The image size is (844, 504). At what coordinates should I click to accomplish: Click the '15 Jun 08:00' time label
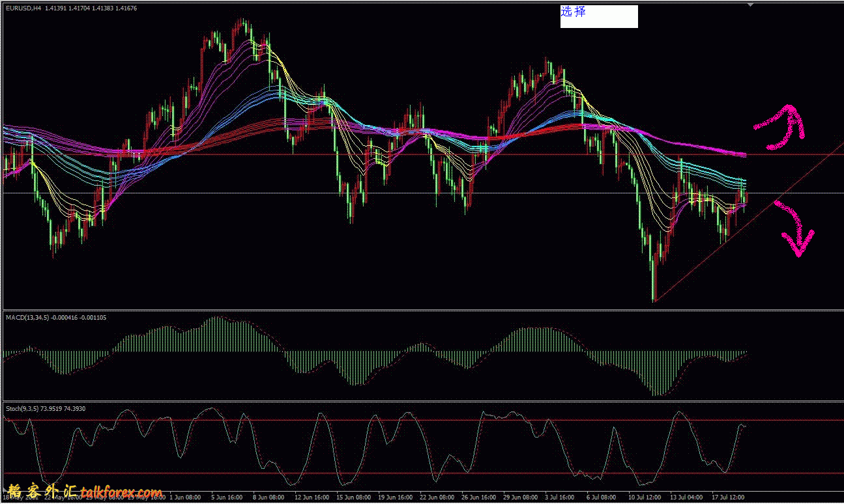(354, 497)
